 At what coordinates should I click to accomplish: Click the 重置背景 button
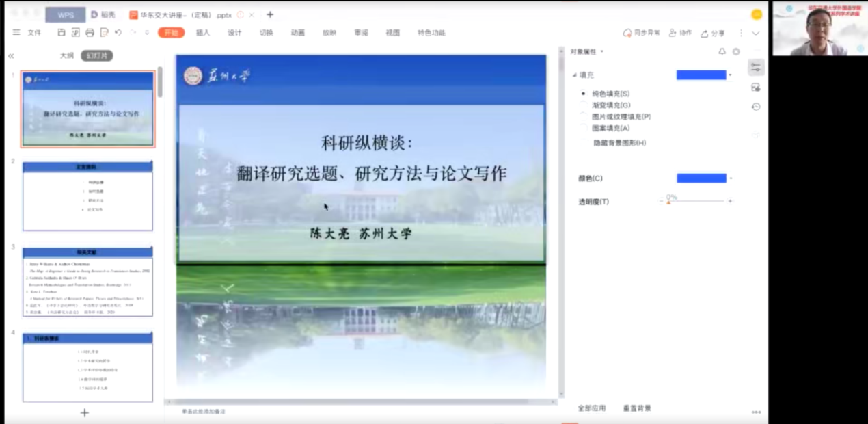click(636, 408)
